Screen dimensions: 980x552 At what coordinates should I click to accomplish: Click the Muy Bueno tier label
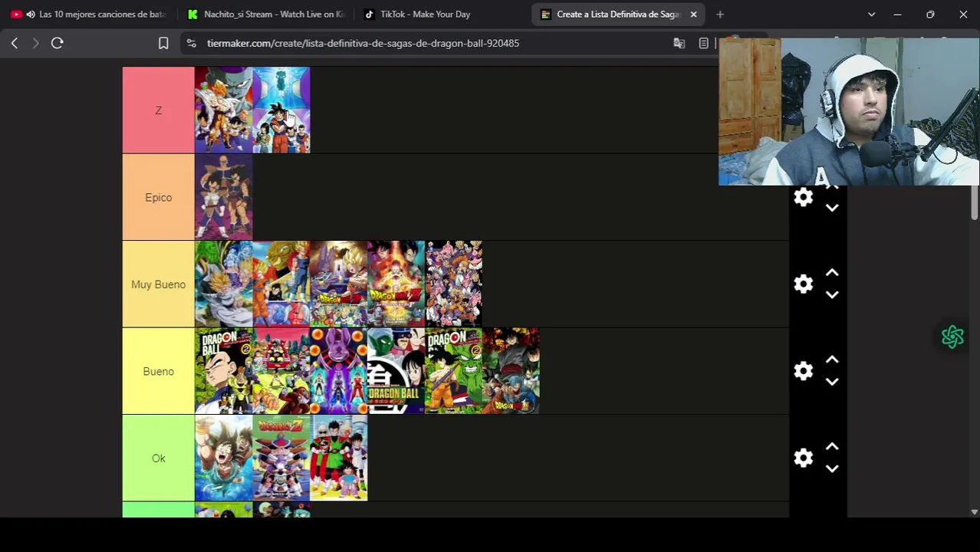tap(159, 284)
